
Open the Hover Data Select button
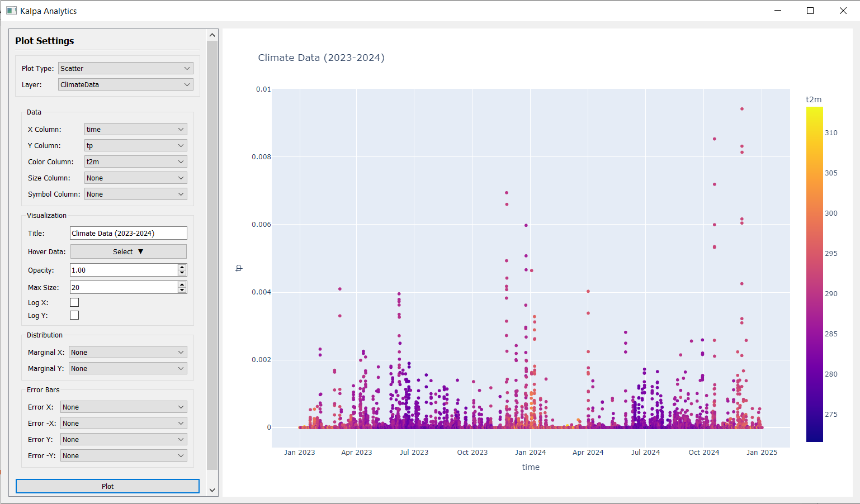[128, 251]
